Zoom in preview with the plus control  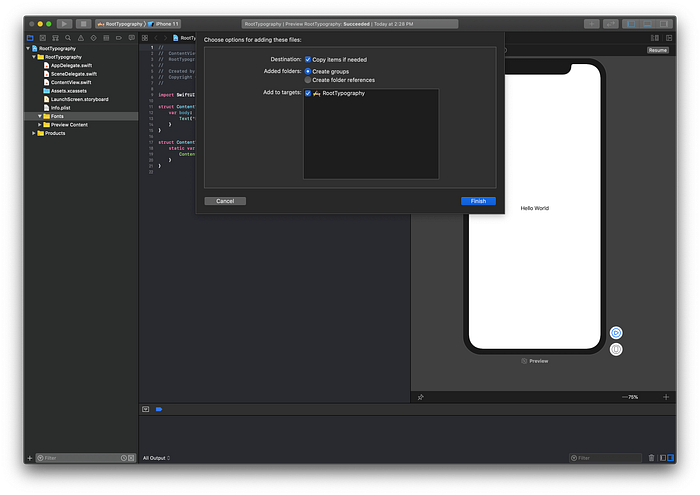[x=666, y=397]
